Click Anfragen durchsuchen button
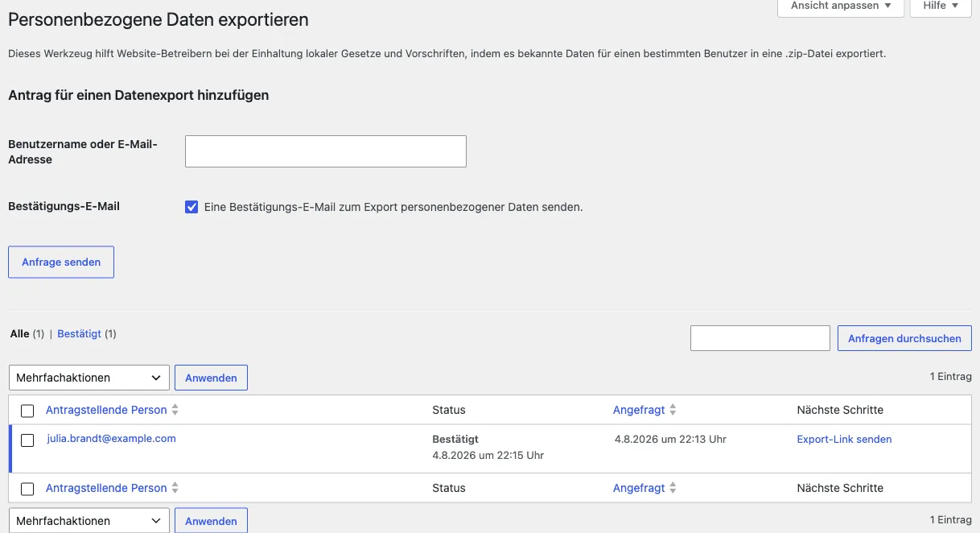The height and width of the screenshot is (533, 980). pos(904,338)
